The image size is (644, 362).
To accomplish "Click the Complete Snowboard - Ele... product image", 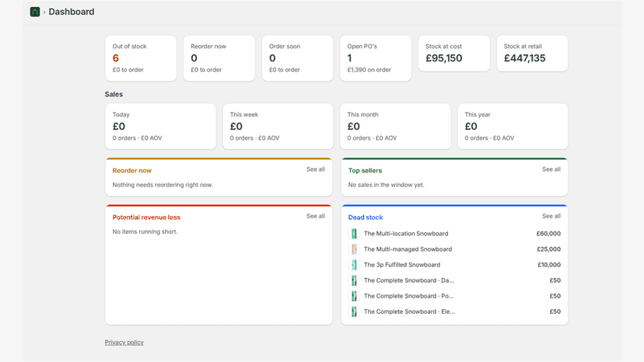I will pos(354,312).
